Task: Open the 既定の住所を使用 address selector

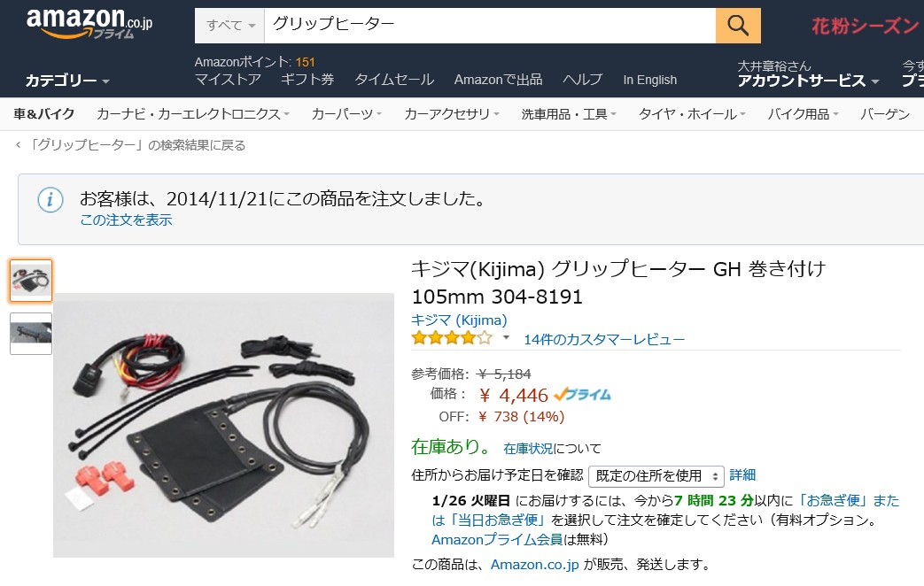Action: pyautogui.click(x=656, y=476)
